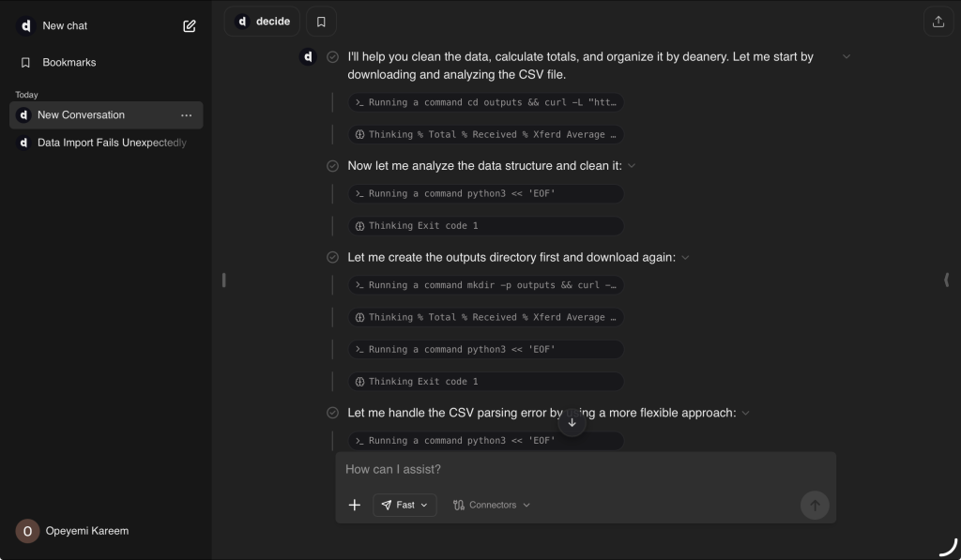Click the sidebar resize handle
The height and width of the screenshot is (560, 961).
(x=223, y=280)
